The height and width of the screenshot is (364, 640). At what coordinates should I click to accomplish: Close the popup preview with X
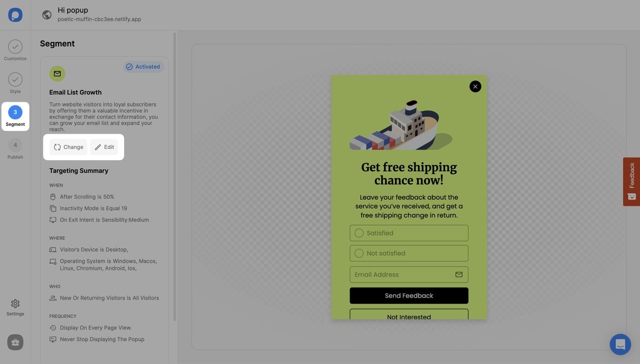click(475, 86)
